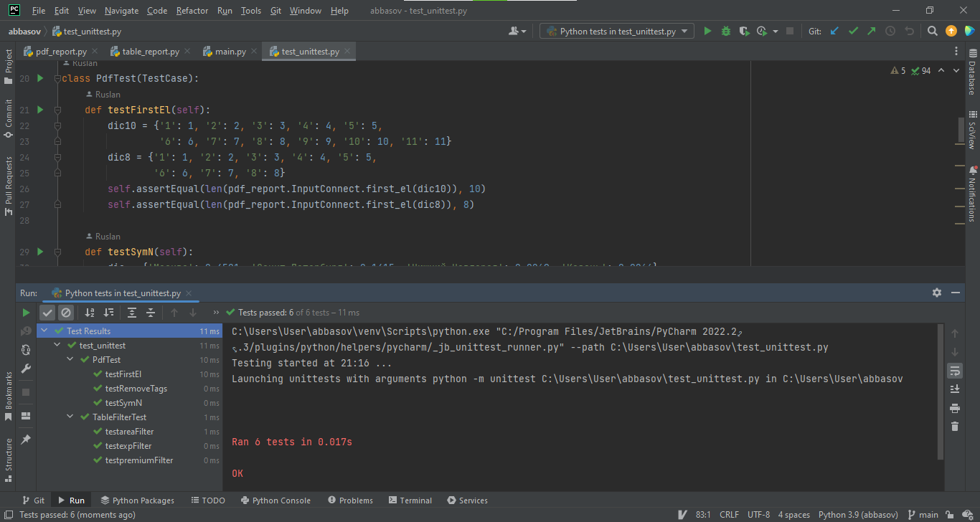The width and height of the screenshot is (980, 522).
Task: Open the Terminal tool window
Action: pyautogui.click(x=410, y=500)
